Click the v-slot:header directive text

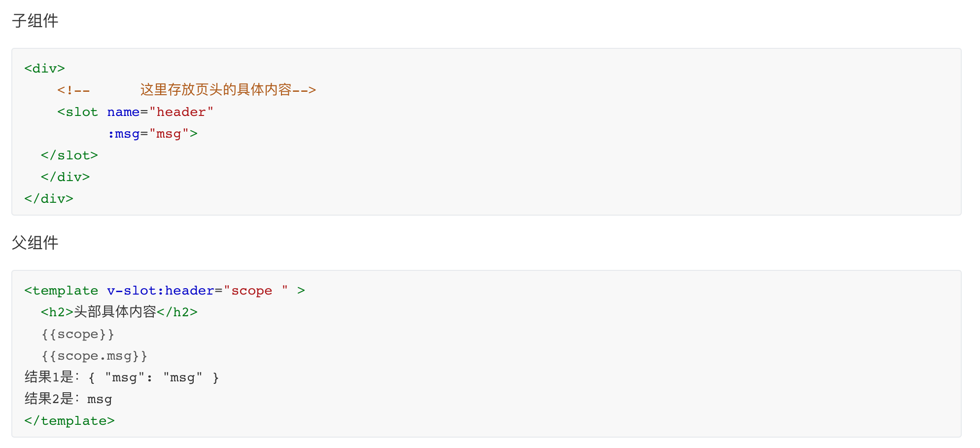coord(161,291)
